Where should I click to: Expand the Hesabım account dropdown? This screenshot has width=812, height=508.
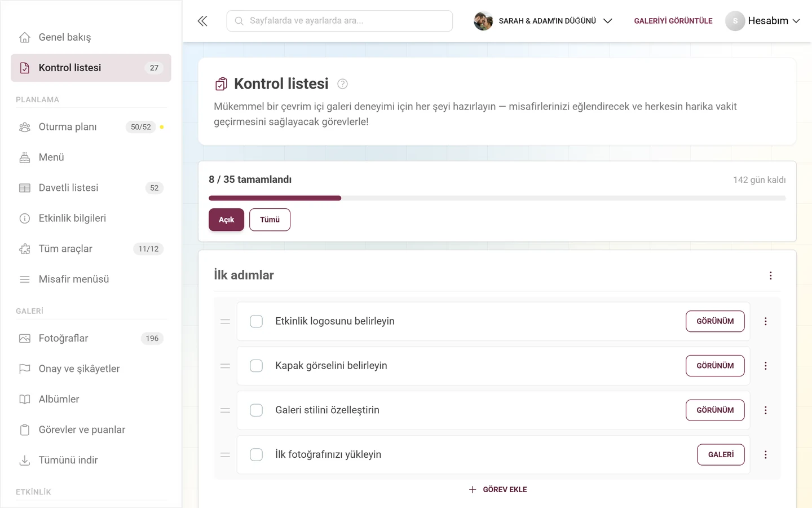pos(762,21)
